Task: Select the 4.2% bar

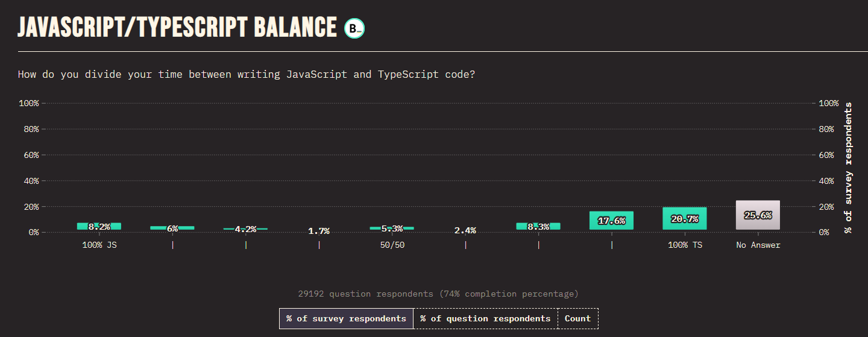Action: (245, 229)
